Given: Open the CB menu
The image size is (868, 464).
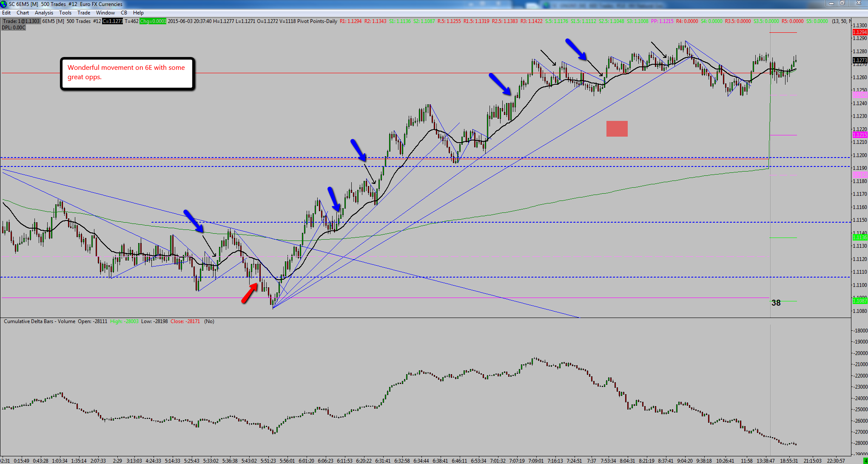Looking at the screenshot, I should coord(124,13).
